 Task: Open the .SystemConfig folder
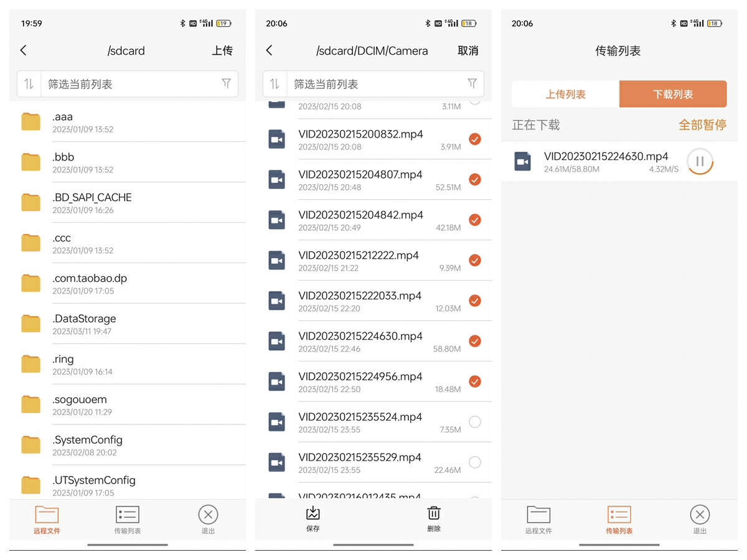pos(128,446)
